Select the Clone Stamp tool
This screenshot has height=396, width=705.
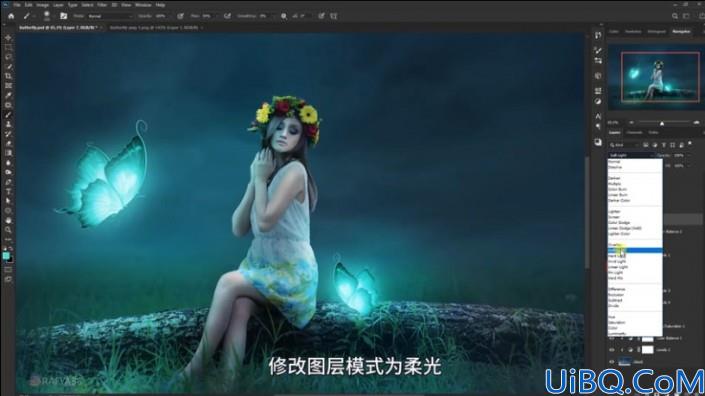[x=8, y=125]
